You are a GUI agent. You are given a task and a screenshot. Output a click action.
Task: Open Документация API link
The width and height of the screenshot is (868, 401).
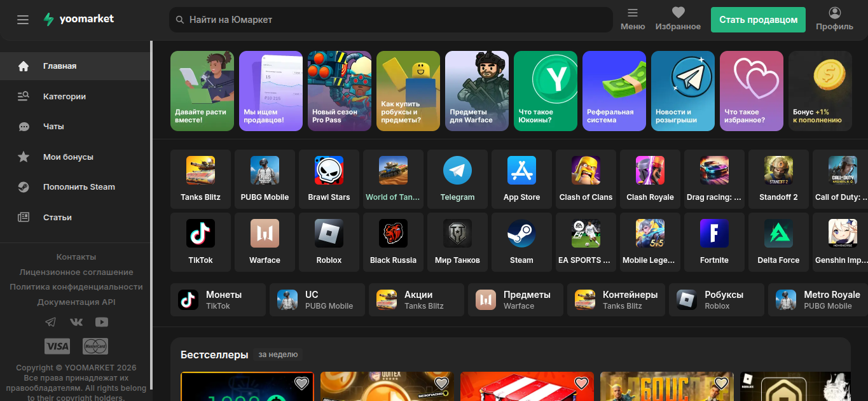(x=76, y=302)
